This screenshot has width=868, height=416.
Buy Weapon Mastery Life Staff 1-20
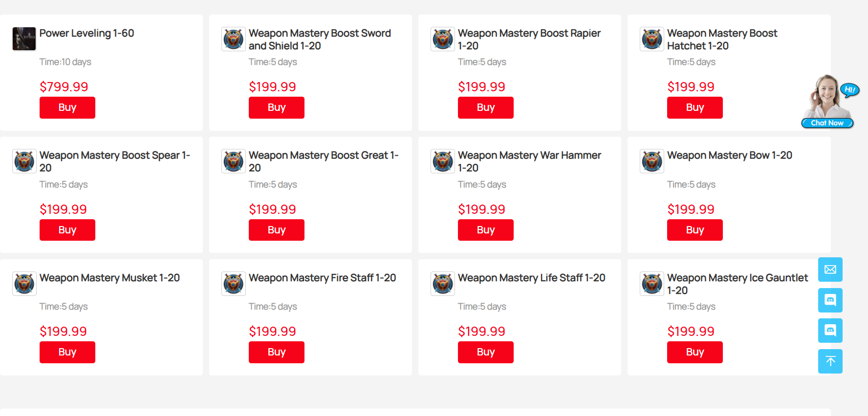pyautogui.click(x=486, y=352)
